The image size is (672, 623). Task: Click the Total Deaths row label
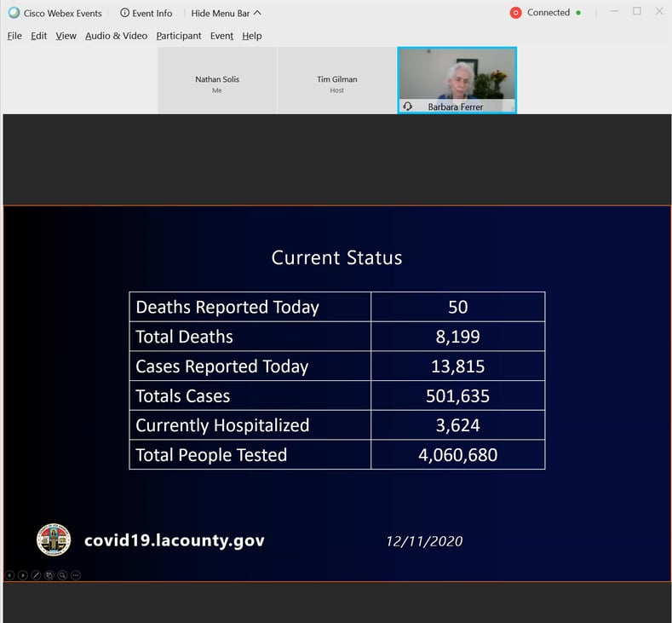(x=184, y=337)
